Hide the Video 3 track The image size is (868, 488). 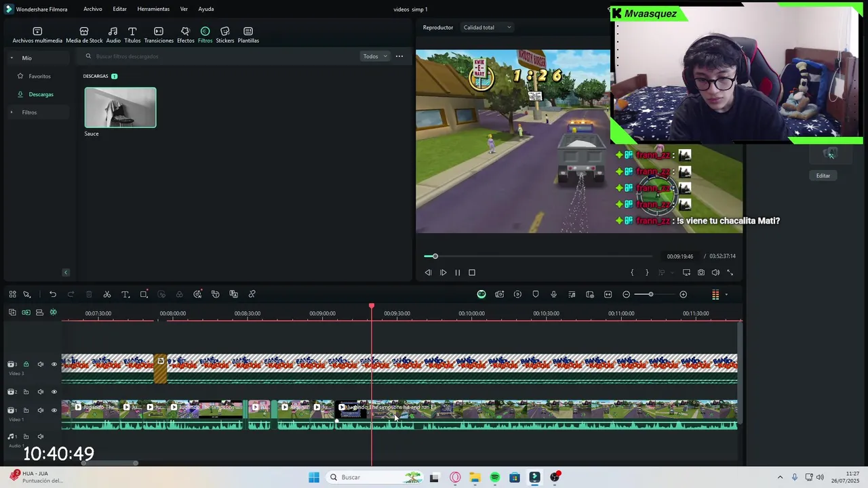[x=54, y=365]
